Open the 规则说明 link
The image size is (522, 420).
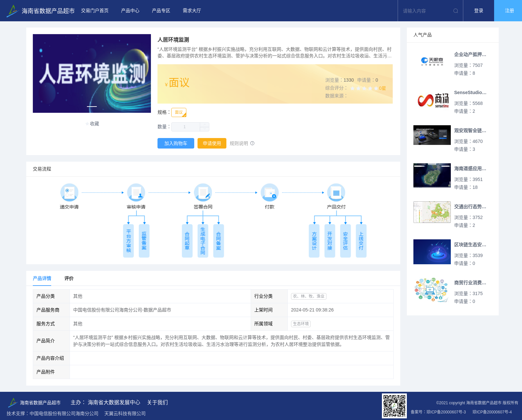pos(239,143)
